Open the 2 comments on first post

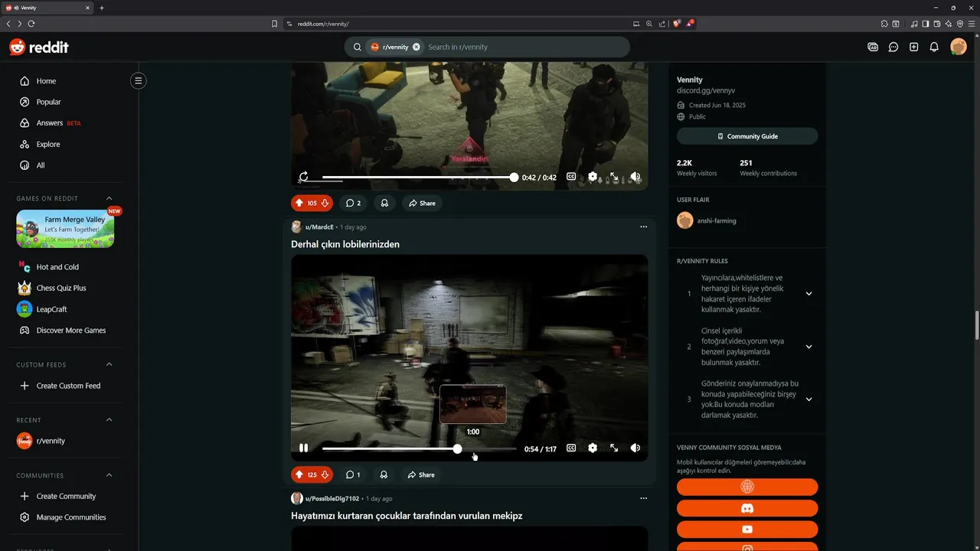point(353,203)
